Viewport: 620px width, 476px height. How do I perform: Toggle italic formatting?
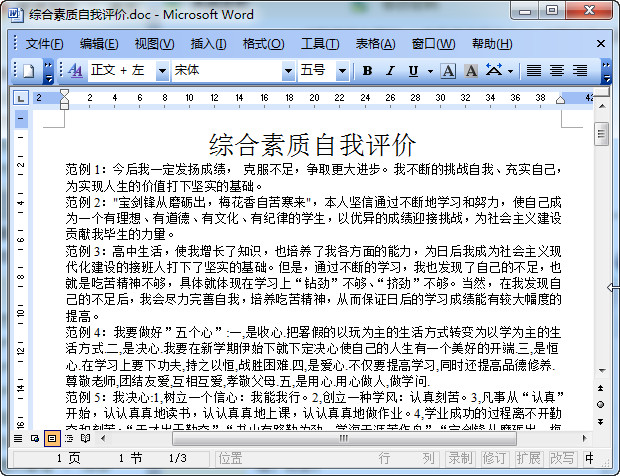coord(391,71)
